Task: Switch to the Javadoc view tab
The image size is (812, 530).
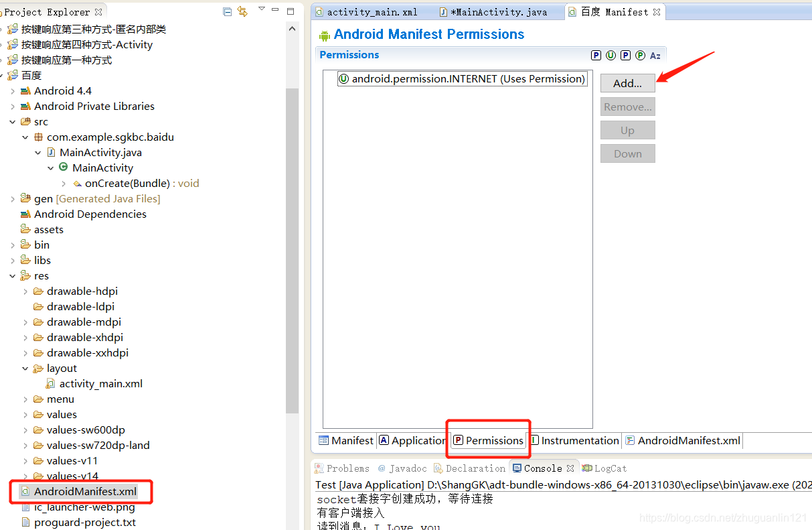Action: [x=402, y=468]
